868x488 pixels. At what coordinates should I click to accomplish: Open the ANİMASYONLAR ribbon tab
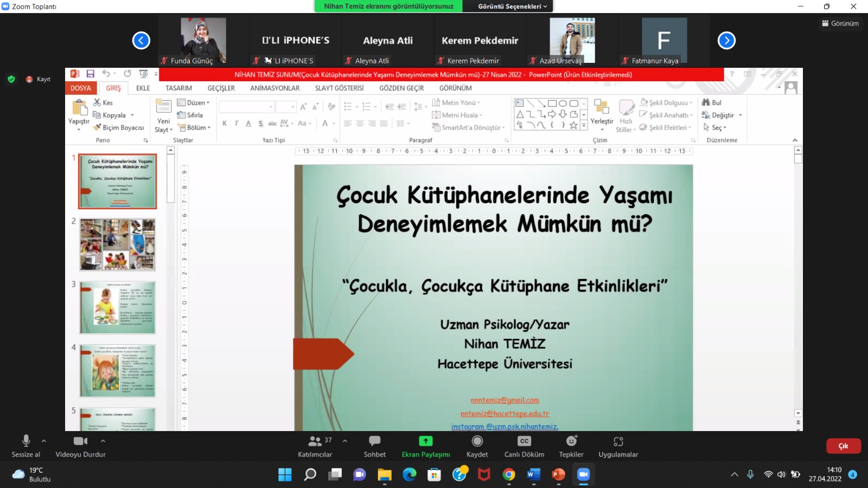click(275, 88)
